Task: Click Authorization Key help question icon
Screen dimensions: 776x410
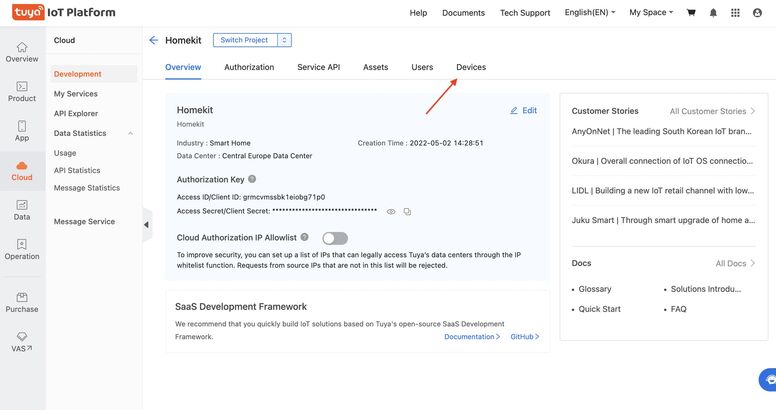Action: [252, 179]
